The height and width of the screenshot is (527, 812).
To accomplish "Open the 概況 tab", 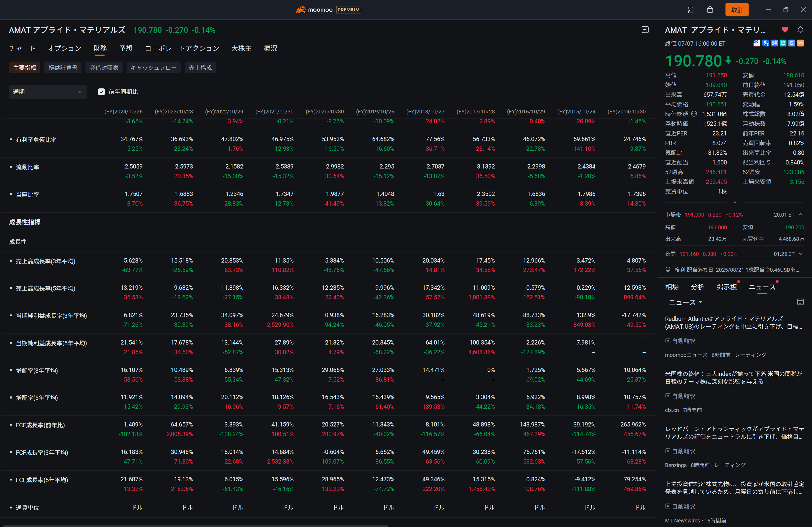I will click(271, 48).
